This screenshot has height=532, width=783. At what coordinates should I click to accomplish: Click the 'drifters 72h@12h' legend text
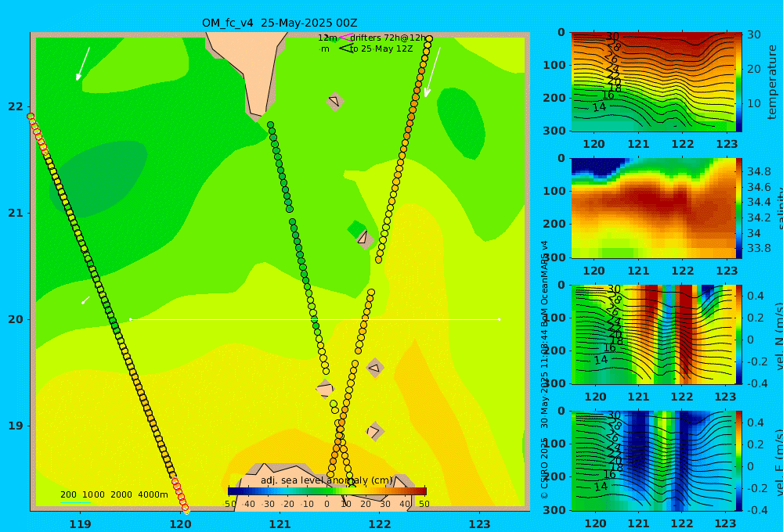click(x=388, y=38)
